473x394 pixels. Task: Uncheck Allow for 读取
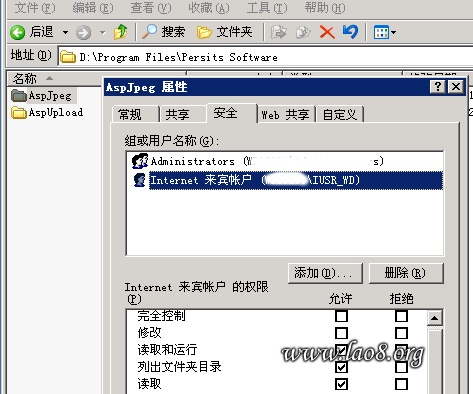point(341,384)
